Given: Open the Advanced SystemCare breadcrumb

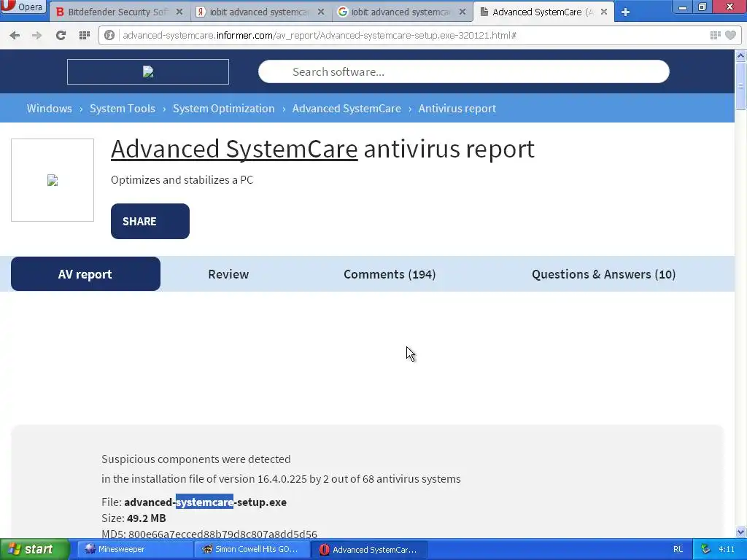Looking at the screenshot, I should (347, 109).
